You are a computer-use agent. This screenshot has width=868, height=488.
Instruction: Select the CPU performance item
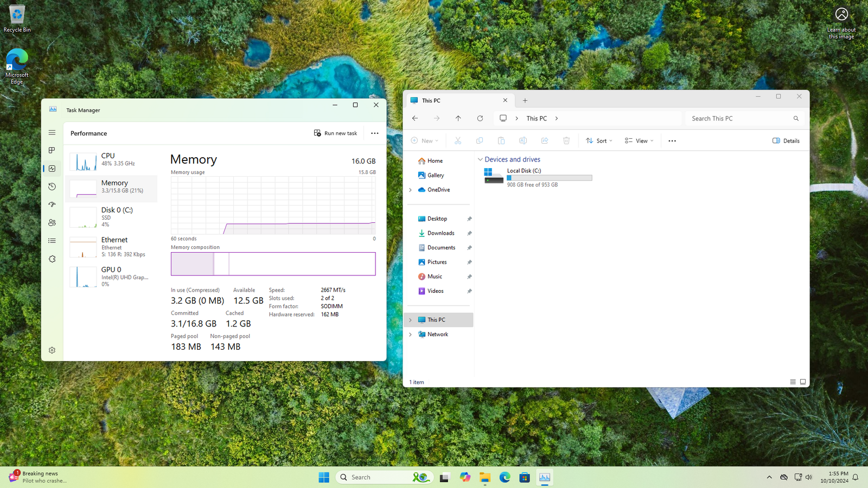point(111,162)
